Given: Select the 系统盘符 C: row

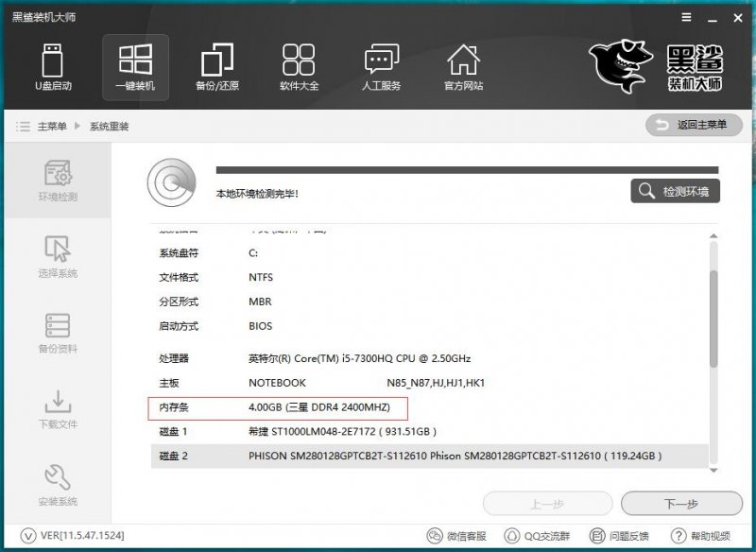Looking at the screenshot, I should tap(430, 252).
